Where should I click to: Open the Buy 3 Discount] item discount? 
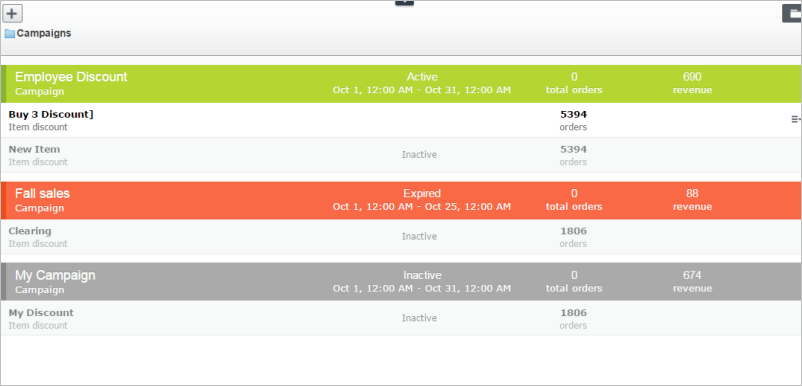[x=402, y=120]
